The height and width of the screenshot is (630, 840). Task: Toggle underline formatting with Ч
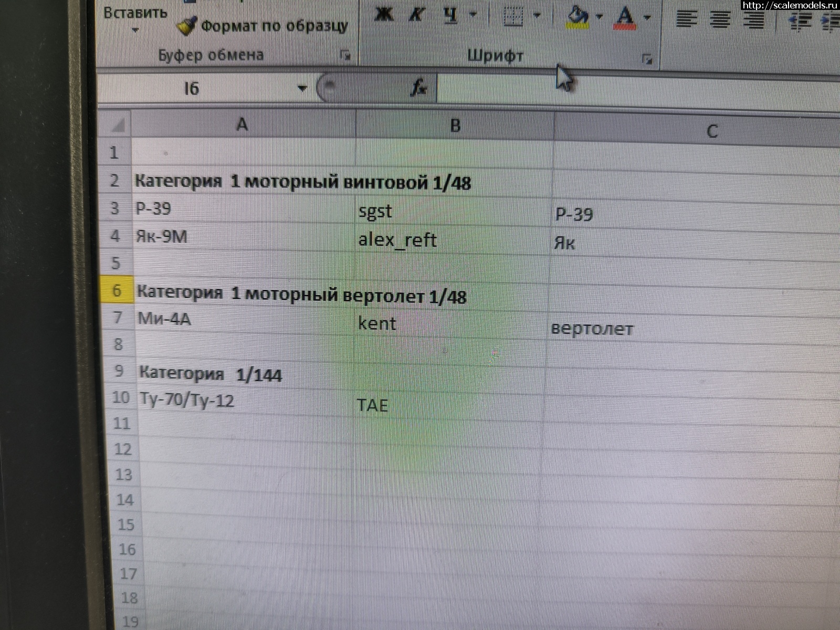pyautogui.click(x=450, y=15)
